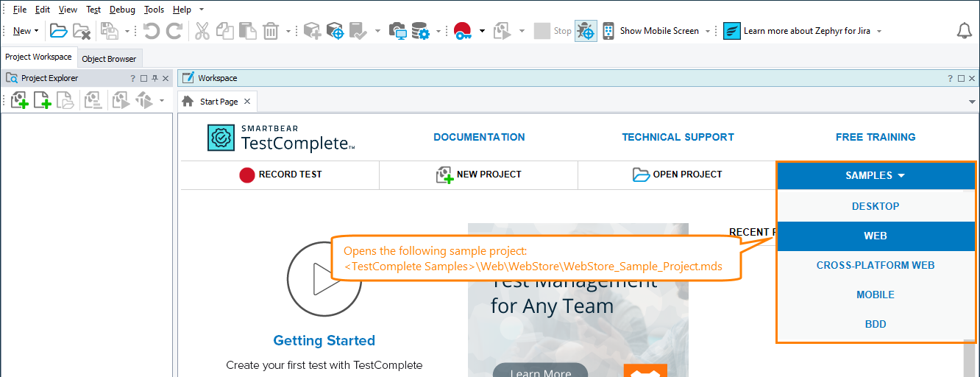Click add file with plus icon in Project Explorer
Screen dimensions: 980x377
pyautogui.click(x=43, y=101)
